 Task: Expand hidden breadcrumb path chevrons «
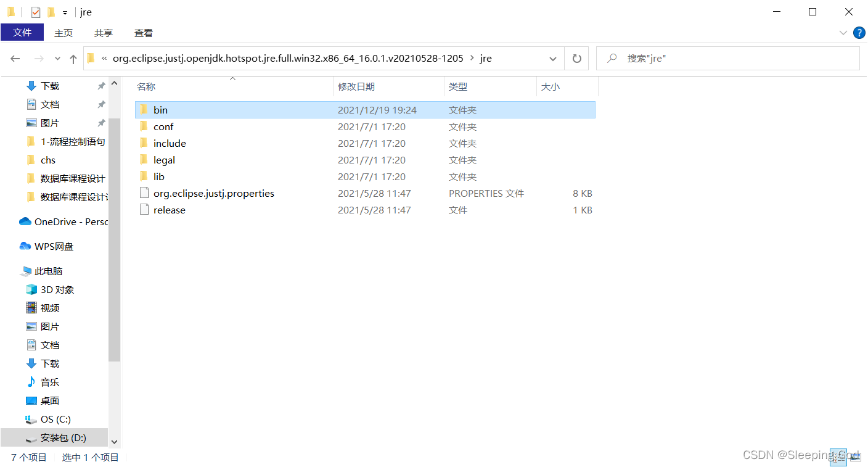(105, 59)
